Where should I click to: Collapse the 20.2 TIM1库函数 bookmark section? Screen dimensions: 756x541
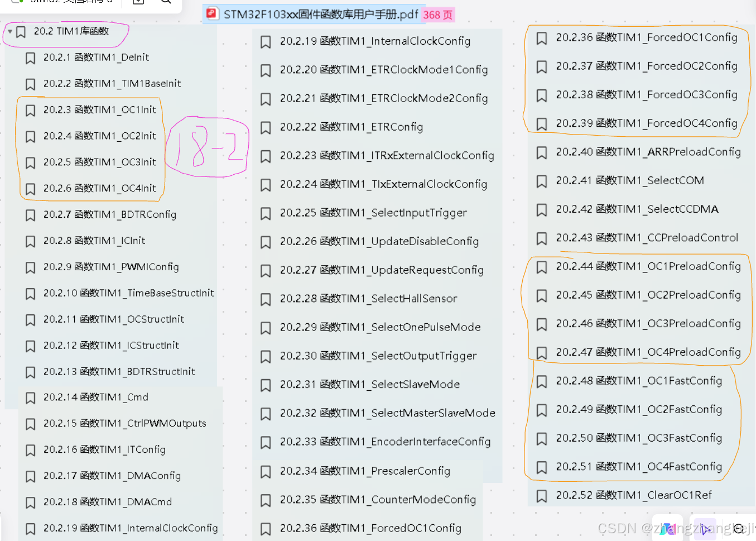point(10,31)
